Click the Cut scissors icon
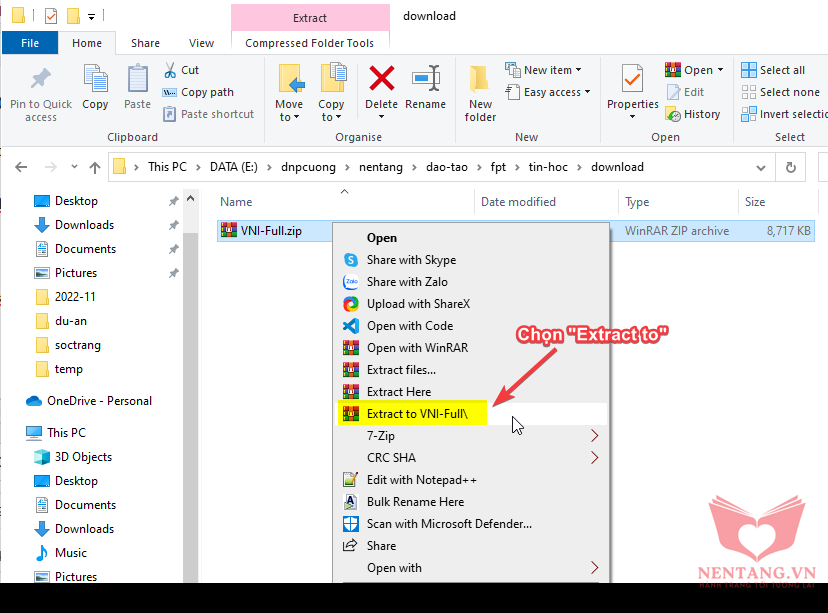Viewport: 828px width, 613px height. tap(171, 70)
